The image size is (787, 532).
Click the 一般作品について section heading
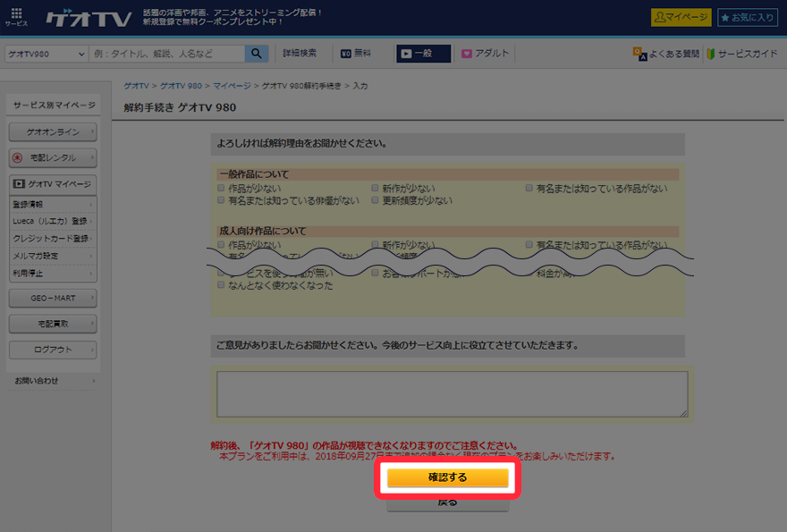coord(255,174)
